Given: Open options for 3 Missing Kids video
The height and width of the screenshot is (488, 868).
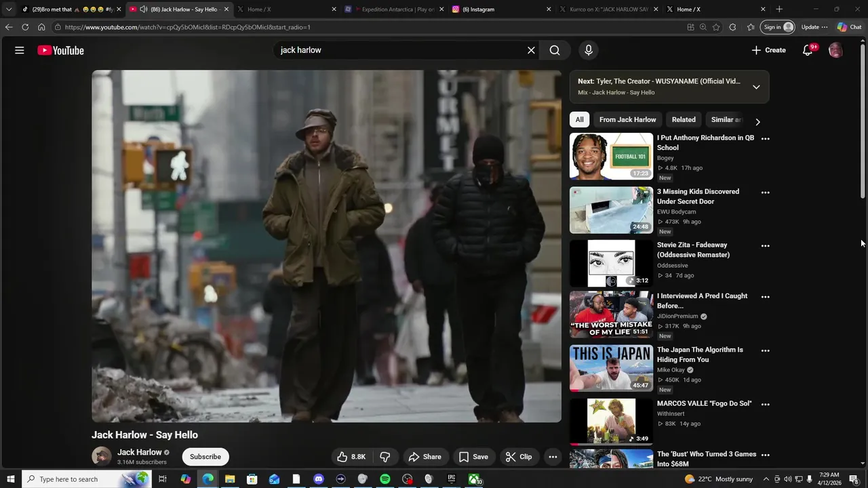Looking at the screenshot, I should coord(766,192).
